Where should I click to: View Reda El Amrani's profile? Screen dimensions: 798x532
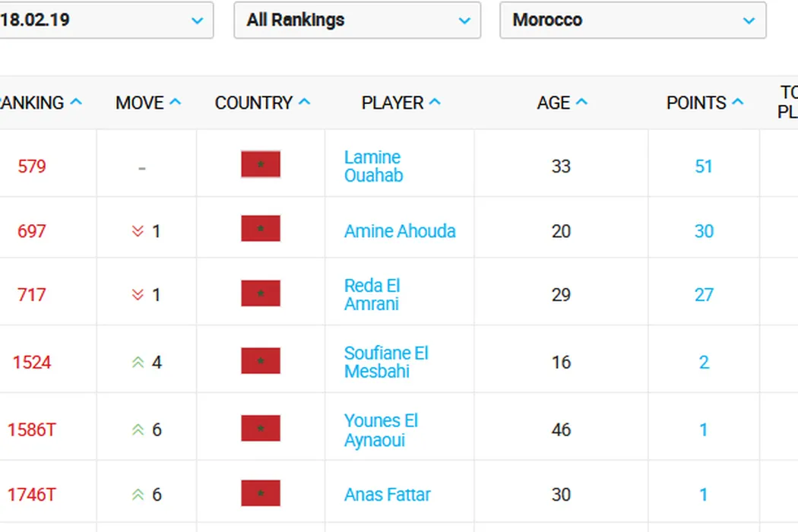click(372, 295)
